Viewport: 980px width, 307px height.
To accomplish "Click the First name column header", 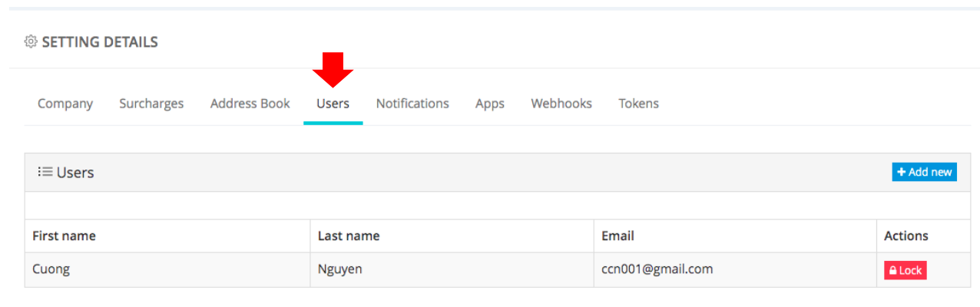I will [64, 236].
